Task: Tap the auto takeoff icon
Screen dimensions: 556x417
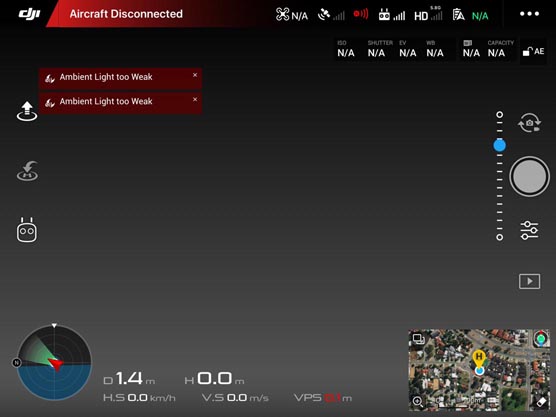Action: click(x=27, y=111)
